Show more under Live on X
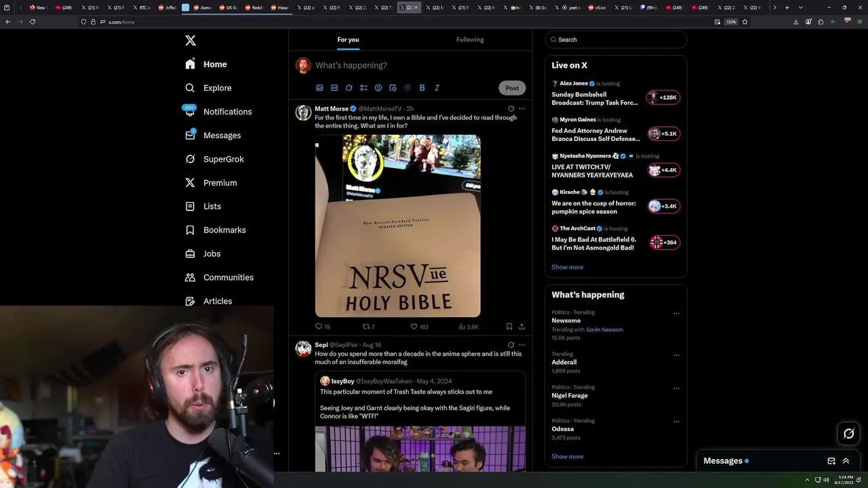Viewport: 868px width, 488px height. coord(567,267)
